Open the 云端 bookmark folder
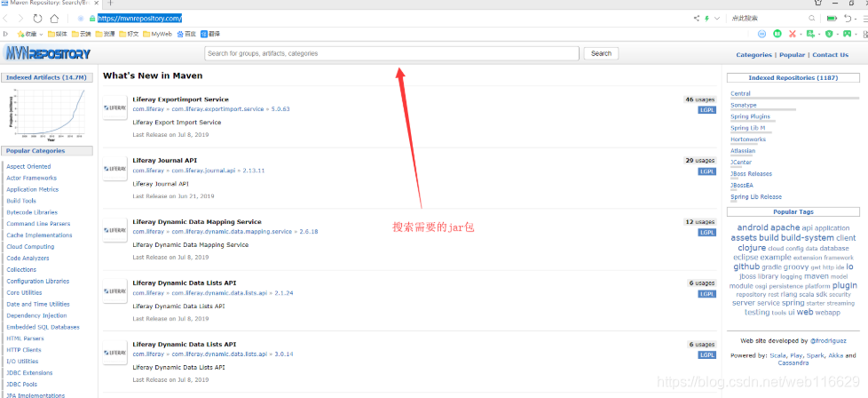The image size is (868, 398). (82, 34)
